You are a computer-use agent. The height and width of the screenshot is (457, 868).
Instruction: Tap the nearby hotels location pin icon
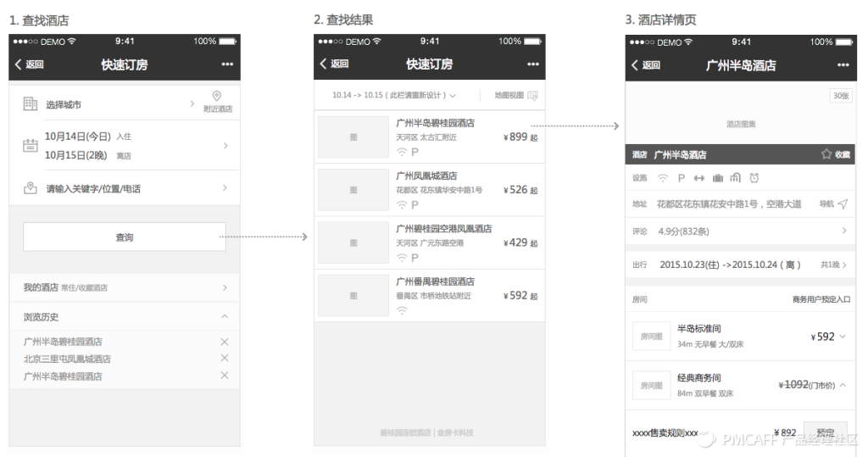coord(217,96)
